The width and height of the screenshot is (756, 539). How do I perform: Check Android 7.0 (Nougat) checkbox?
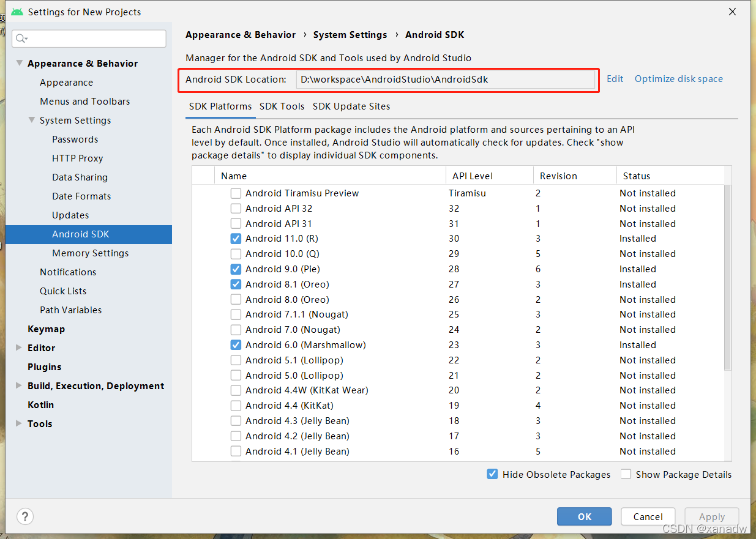point(236,330)
